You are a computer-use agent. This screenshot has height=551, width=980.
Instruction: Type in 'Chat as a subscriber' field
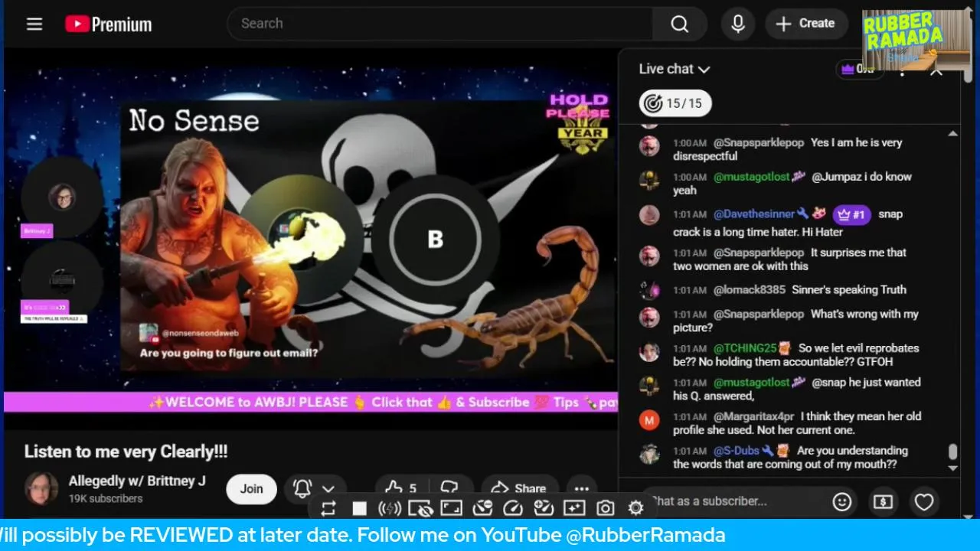click(735, 501)
